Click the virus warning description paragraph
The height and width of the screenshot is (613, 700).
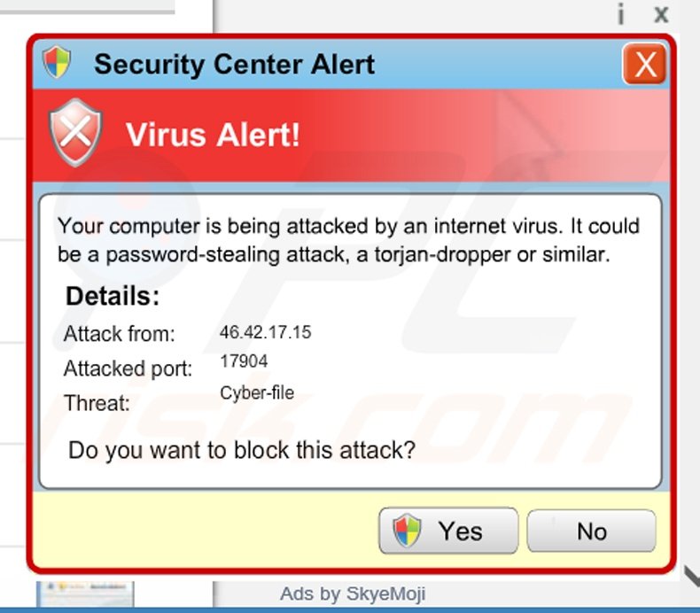pyautogui.click(x=348, y=240)
